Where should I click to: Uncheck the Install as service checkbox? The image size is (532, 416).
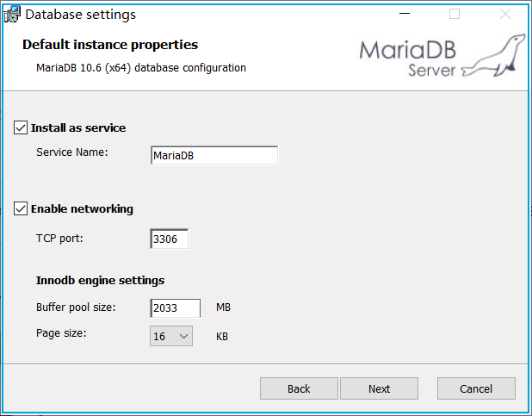click(x=21, y=128)
